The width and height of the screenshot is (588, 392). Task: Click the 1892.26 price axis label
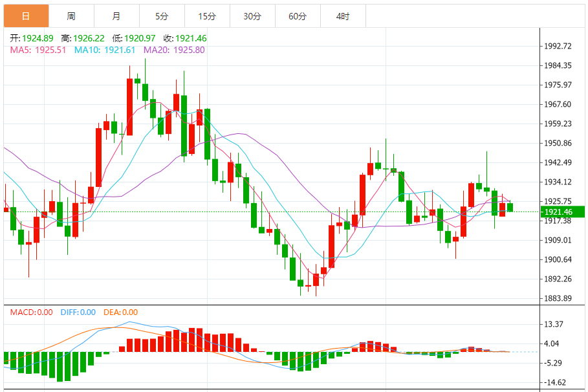coord(558,279)
